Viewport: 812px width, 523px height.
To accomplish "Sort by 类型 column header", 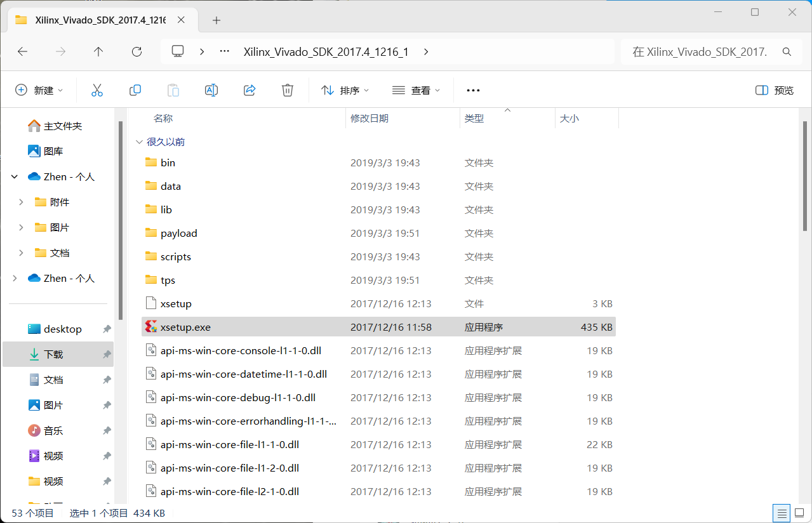I will (474, 118).
